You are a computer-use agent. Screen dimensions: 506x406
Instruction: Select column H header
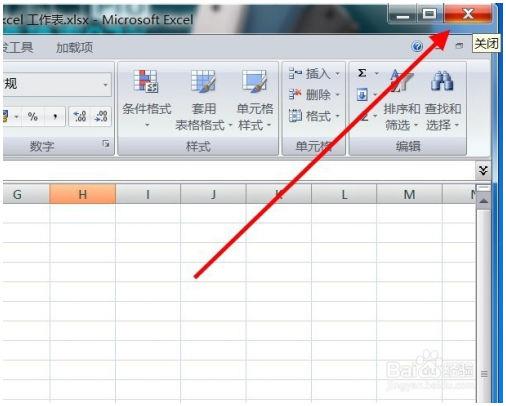point(82,194)
